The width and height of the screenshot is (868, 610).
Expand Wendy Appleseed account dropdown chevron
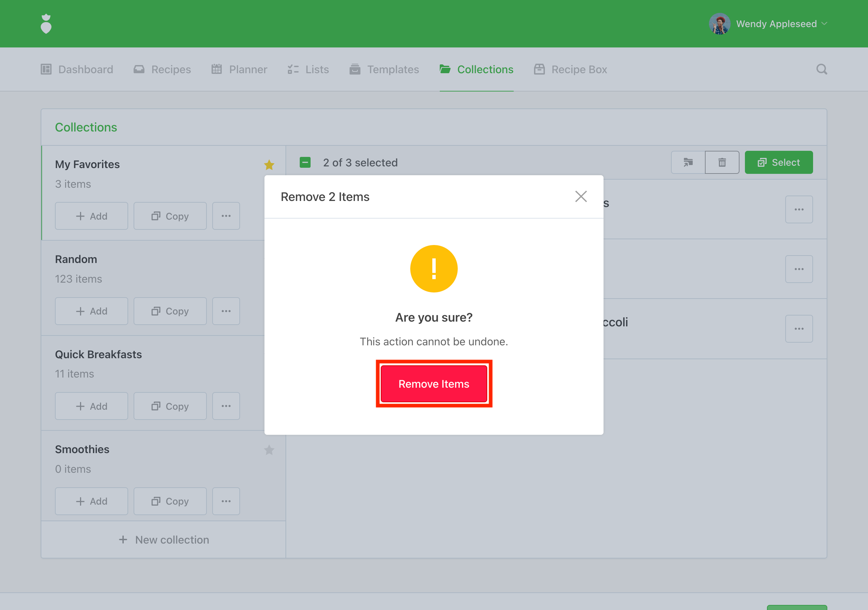tap(825, 24)
